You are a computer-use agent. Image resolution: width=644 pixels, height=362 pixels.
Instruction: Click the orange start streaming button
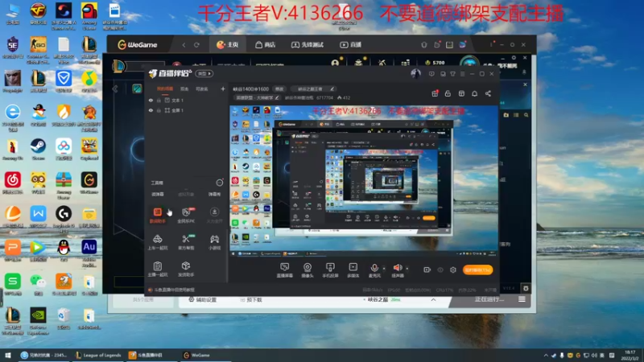pyautogui.click(x=477, y=270)
